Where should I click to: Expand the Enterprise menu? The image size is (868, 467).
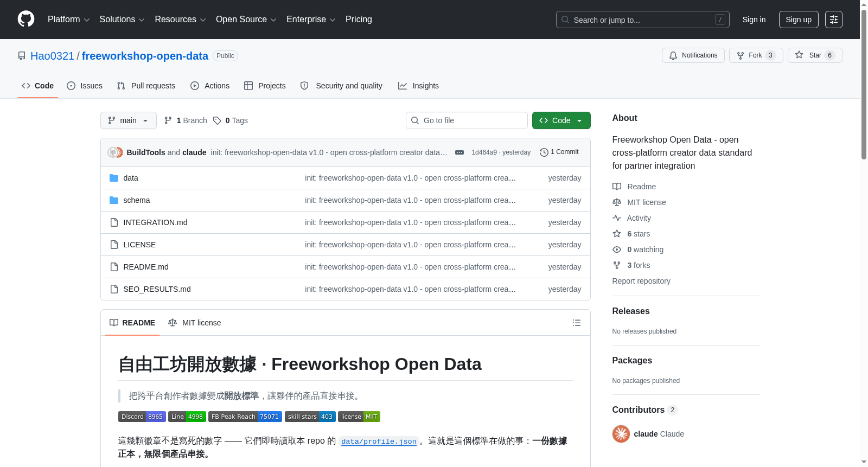click(x=311, y=20)
